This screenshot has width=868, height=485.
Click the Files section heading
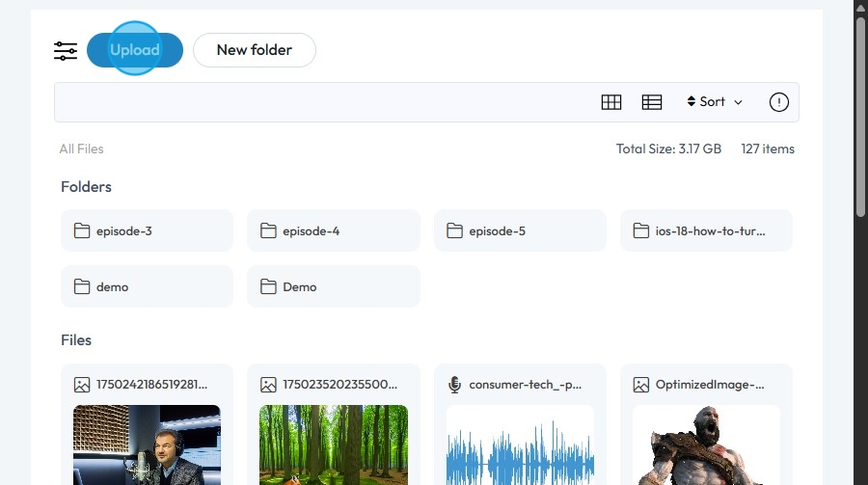pos(76,340)
